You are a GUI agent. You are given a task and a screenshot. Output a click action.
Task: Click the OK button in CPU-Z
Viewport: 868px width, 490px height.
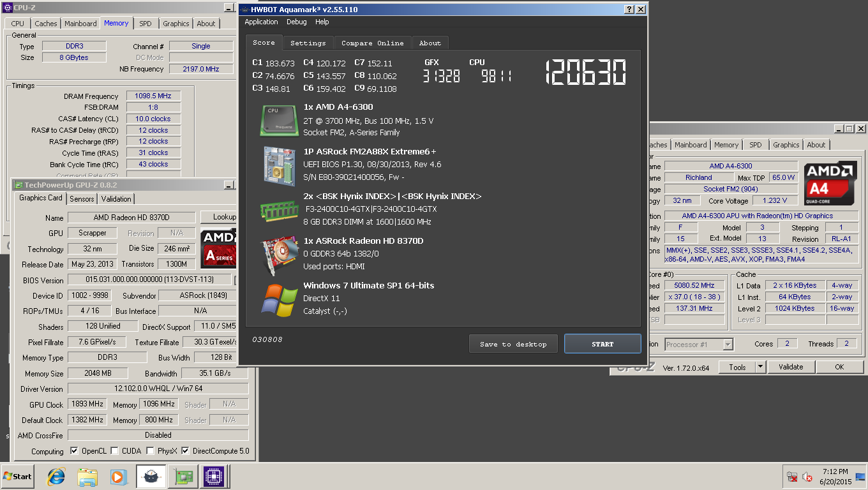[839, 367]
